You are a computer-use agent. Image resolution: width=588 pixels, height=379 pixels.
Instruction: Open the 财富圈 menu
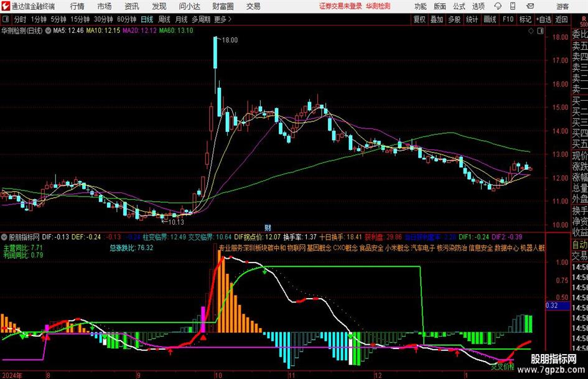[223, 6]
